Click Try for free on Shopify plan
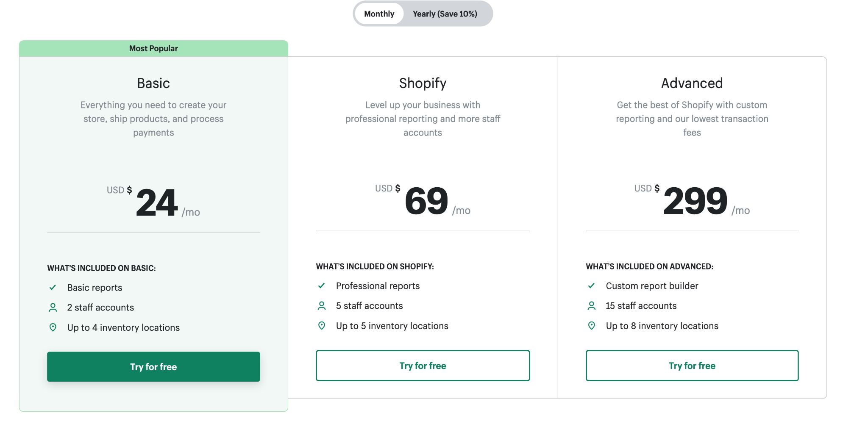868x424 pixels. (423, 366)
